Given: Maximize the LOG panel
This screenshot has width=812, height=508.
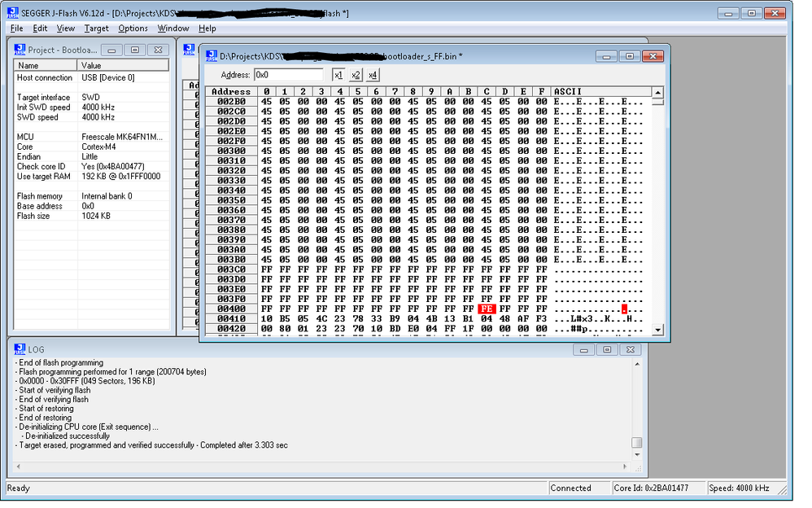Looking at the screenshot, I should pos(607,350).
